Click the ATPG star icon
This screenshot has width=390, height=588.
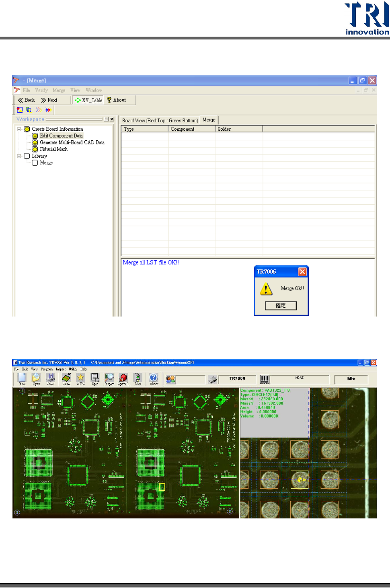pyautogui.click(x=81, y=379)
